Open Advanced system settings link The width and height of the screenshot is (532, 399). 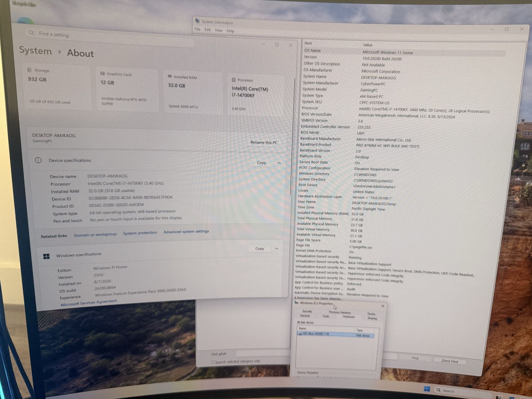coord(186,231)
